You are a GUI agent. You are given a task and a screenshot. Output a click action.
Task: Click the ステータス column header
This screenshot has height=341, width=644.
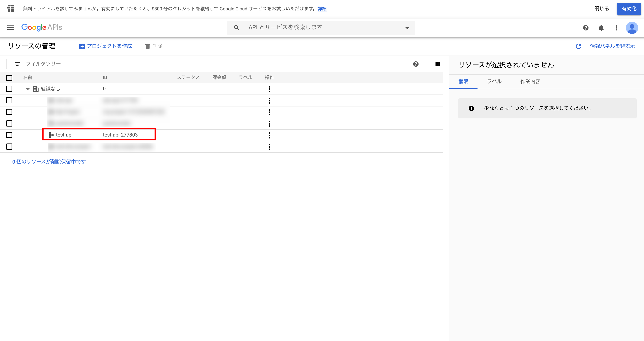click(188, 78)
